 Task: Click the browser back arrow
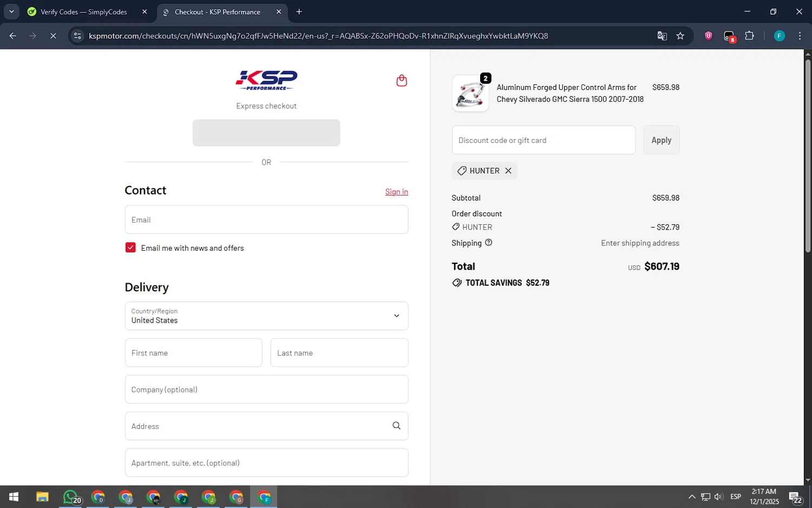[x=12, y=36]
